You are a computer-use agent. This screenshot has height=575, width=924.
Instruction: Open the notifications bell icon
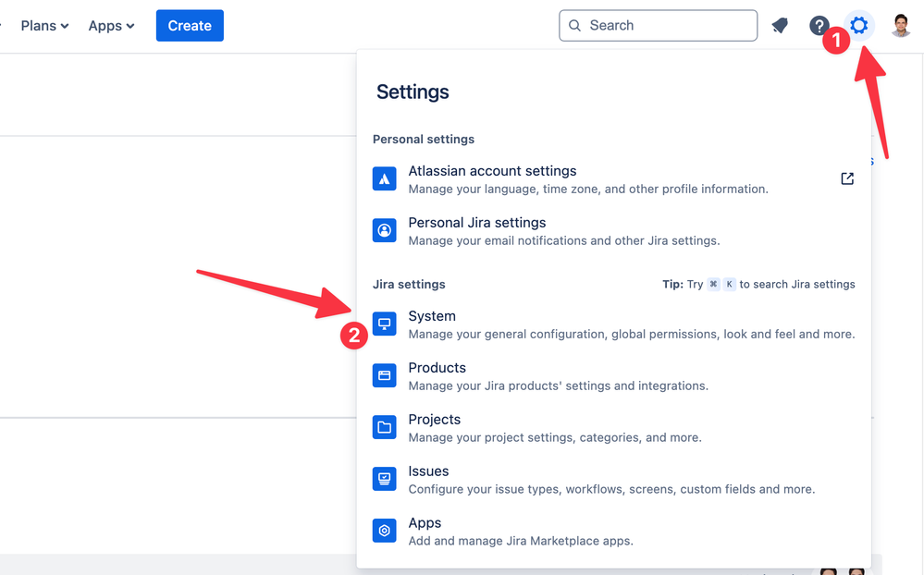[x=781, y=25]
